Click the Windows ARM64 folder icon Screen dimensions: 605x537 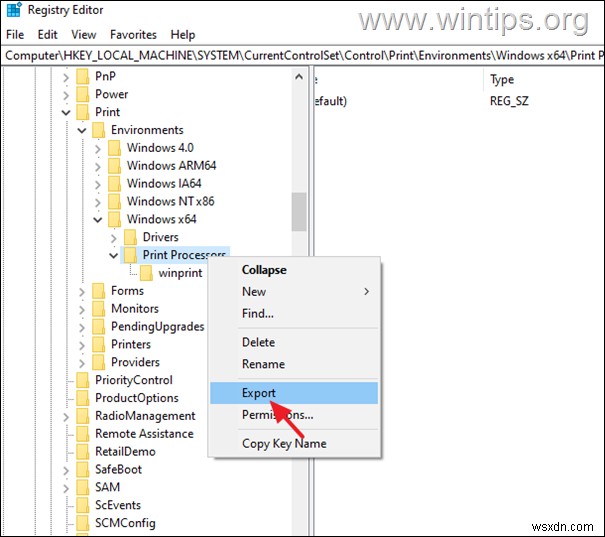coord(114,165)
